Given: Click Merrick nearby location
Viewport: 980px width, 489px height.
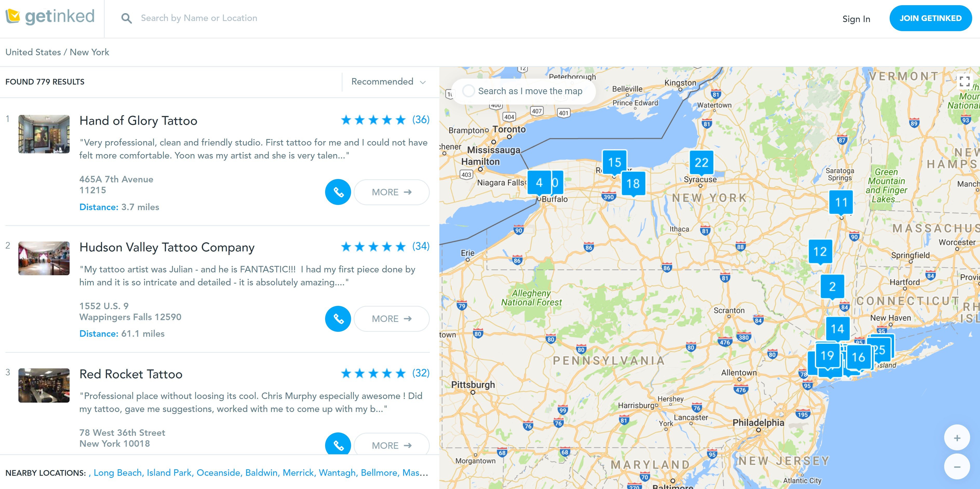Looking at the screenshot, I should tap(298, 473).
